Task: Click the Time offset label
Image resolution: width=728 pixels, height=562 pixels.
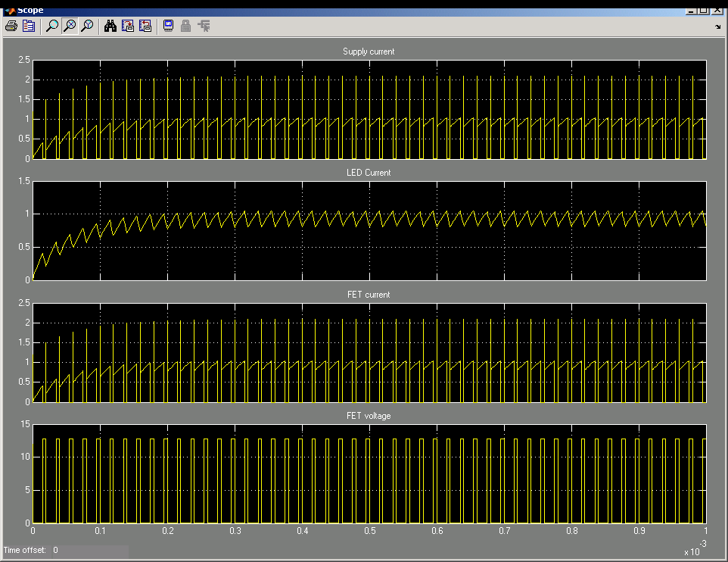Action: (25, 551)
